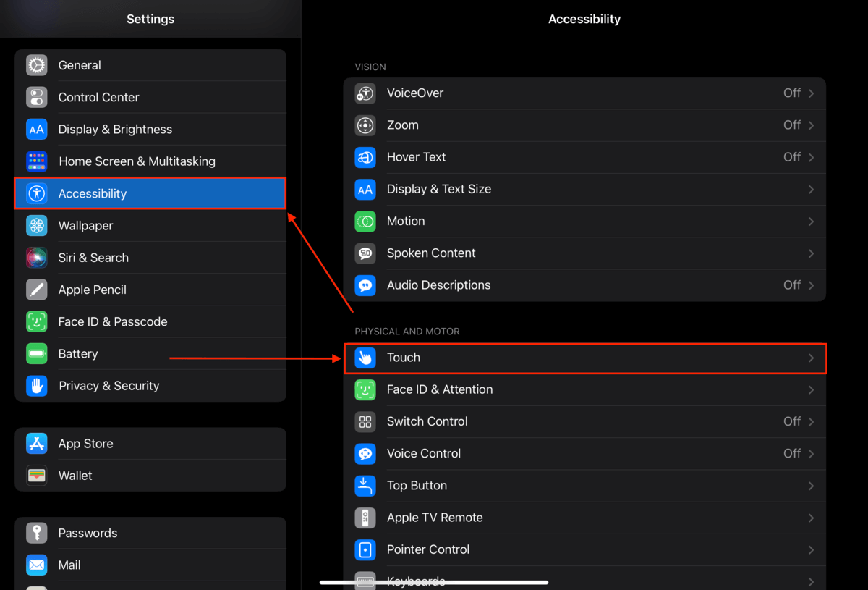Open Hover Text via its chevron

(812, 157)
